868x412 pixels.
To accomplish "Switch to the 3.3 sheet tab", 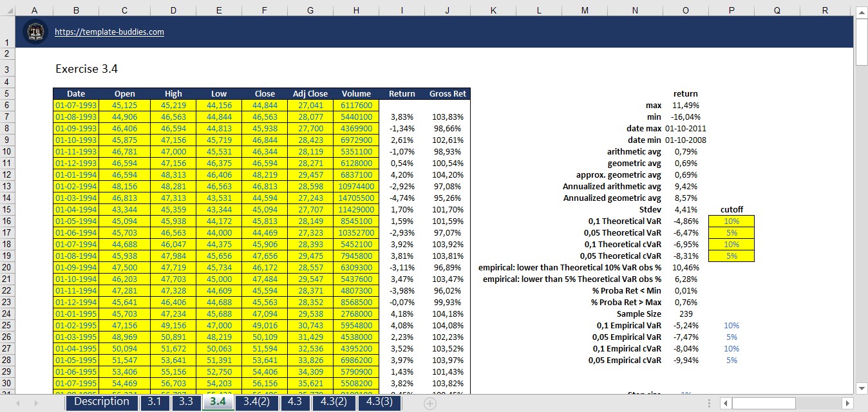I will tap(185, 402).
